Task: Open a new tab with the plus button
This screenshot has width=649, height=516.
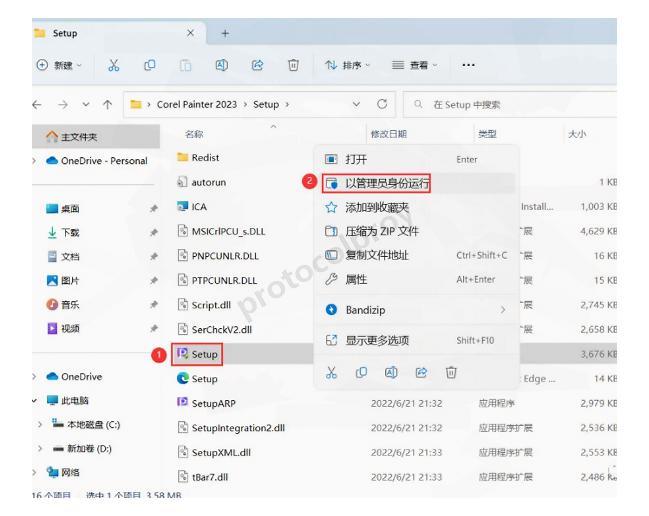Action: tap(225, 34)
